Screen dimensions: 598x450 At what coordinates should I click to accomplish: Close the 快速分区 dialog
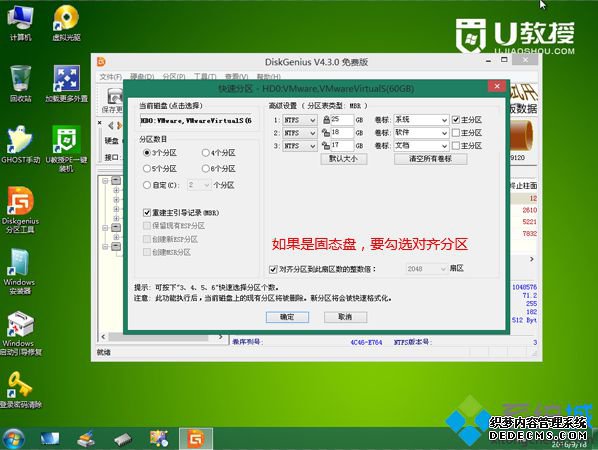(497, 86)
